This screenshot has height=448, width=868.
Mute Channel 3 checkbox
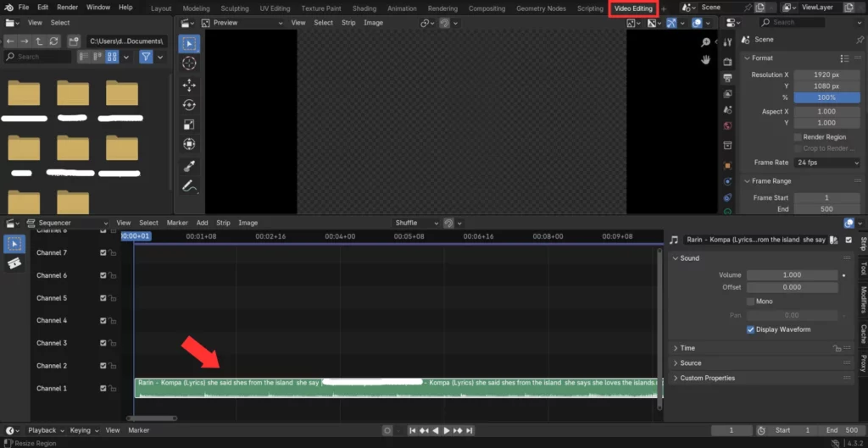pyautogui.click(x=103, y=343)
